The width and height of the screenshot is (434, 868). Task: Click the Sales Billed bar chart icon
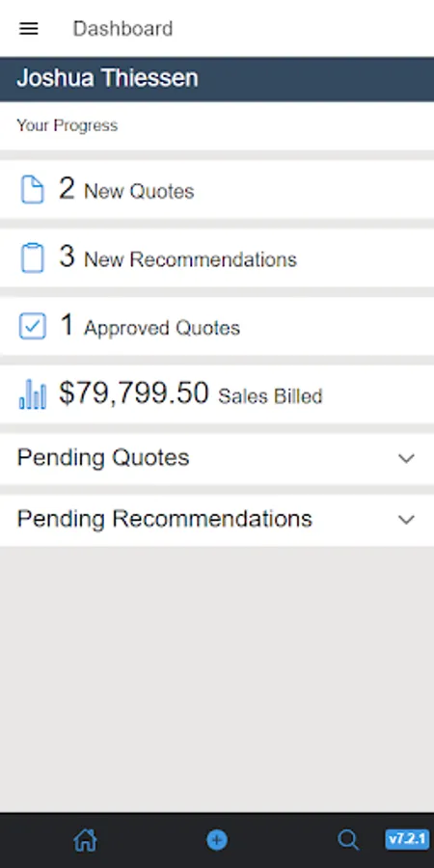pyautogui.click(x=33, y=394)
